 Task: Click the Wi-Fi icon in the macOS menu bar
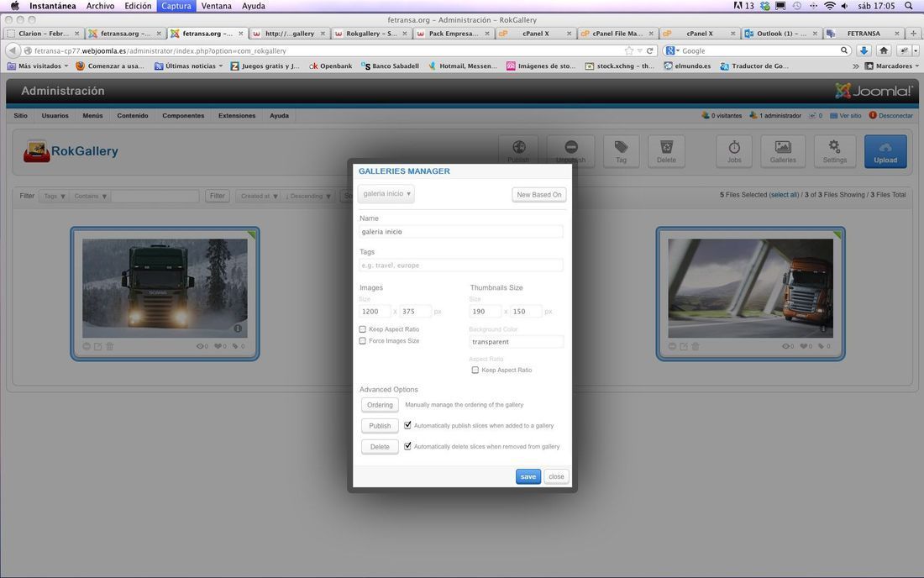pos(830,6)
